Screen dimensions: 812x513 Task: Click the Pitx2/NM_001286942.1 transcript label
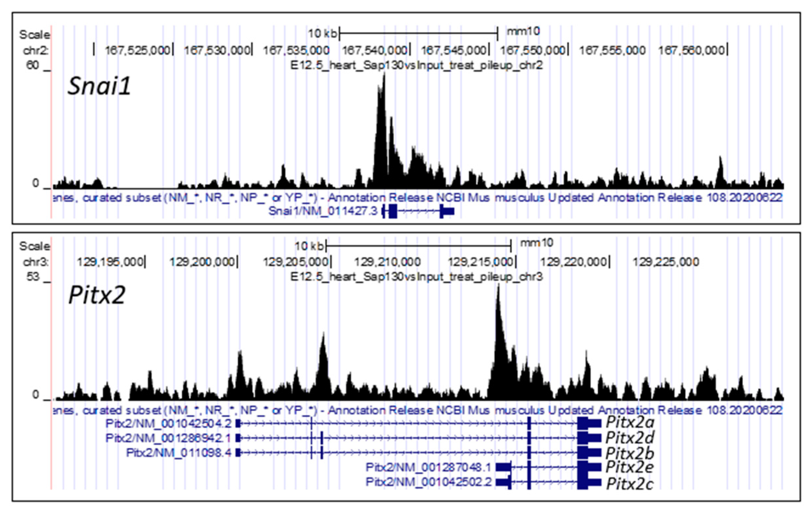tap(168, 438)
